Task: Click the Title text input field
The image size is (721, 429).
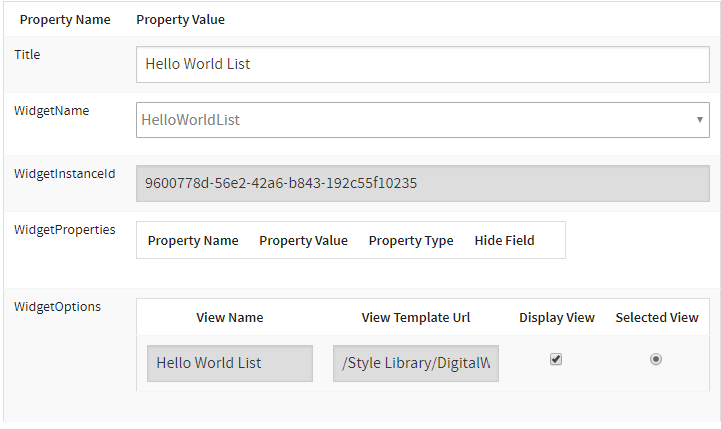Action: coord(422,64)
